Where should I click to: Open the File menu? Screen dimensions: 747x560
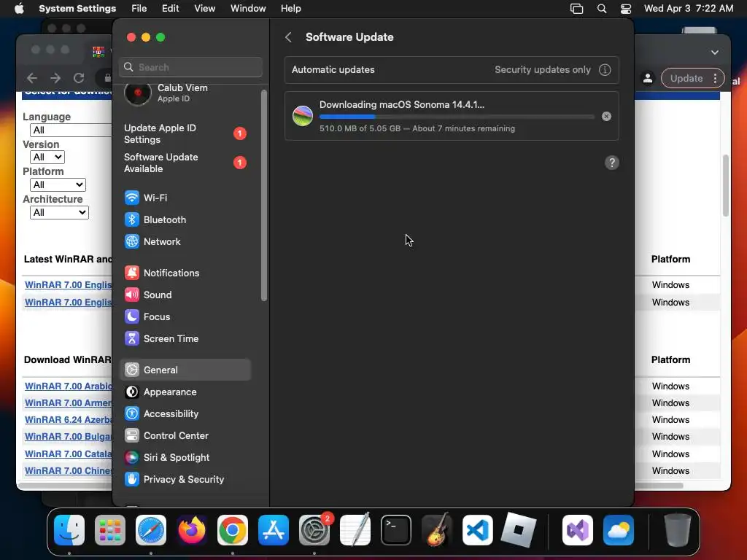[139, 9]
